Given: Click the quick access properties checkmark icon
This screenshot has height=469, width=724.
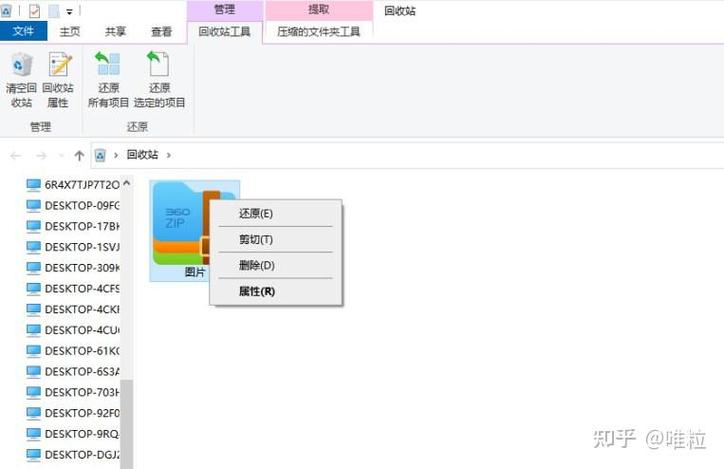Looking at the screenshot, I should point(35,11).
